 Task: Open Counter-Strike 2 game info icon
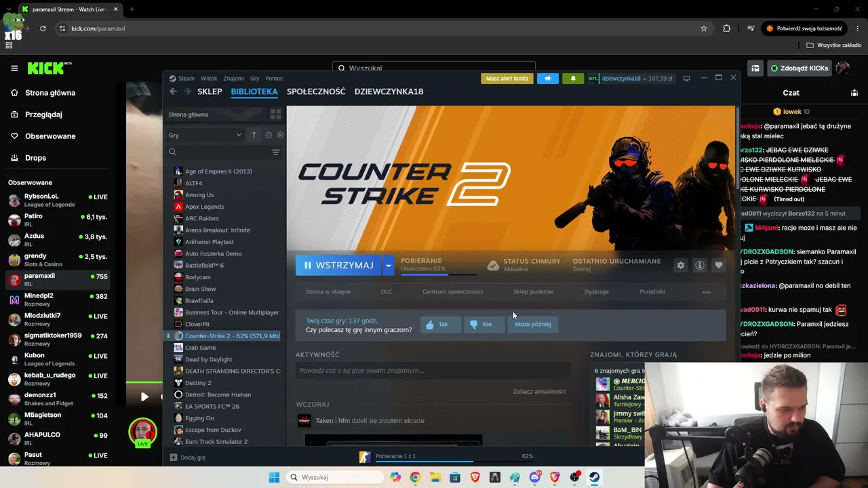click(x=700, y=265)
